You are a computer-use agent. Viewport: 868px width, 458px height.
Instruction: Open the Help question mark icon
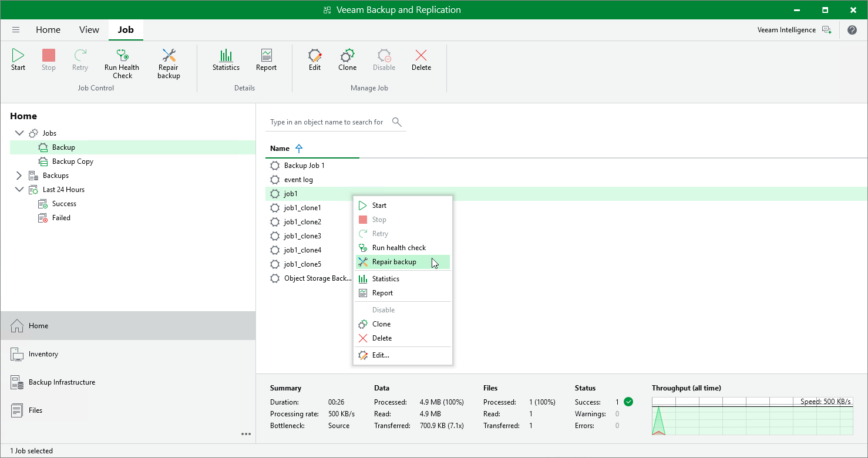point(852,30)
